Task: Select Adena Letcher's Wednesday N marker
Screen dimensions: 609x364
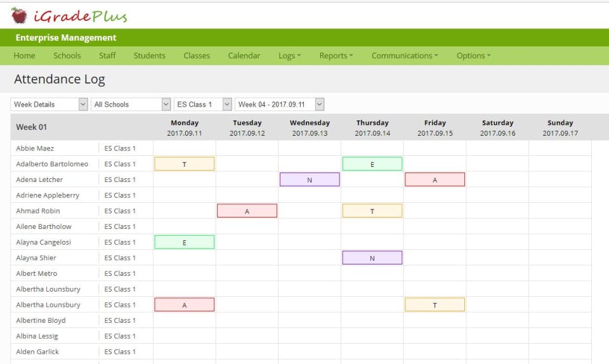Action: [x=310, y=179]
